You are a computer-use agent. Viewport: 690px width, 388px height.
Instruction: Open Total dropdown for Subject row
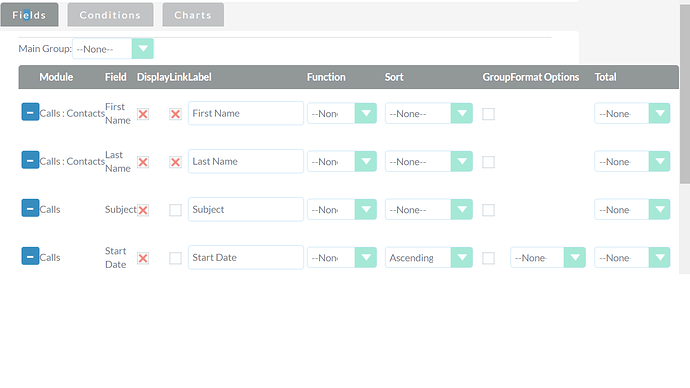[x=632, y=209]
